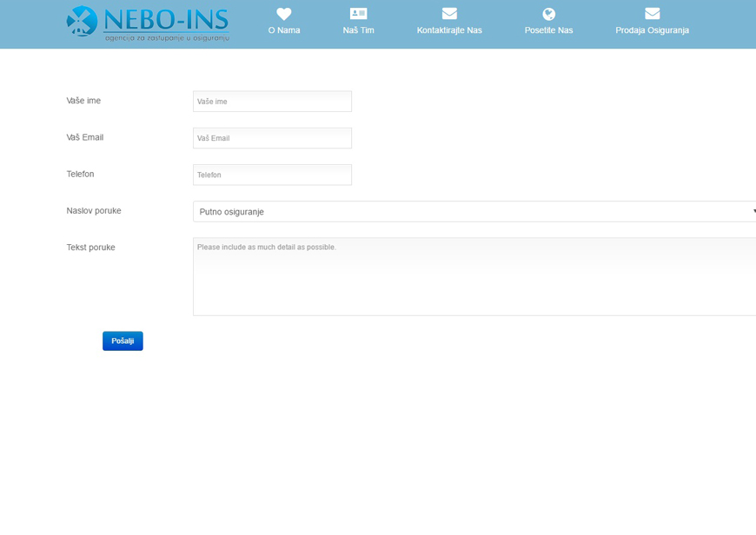Click the envelope icon above Prodaja Osiguranja

coord(652,14)
